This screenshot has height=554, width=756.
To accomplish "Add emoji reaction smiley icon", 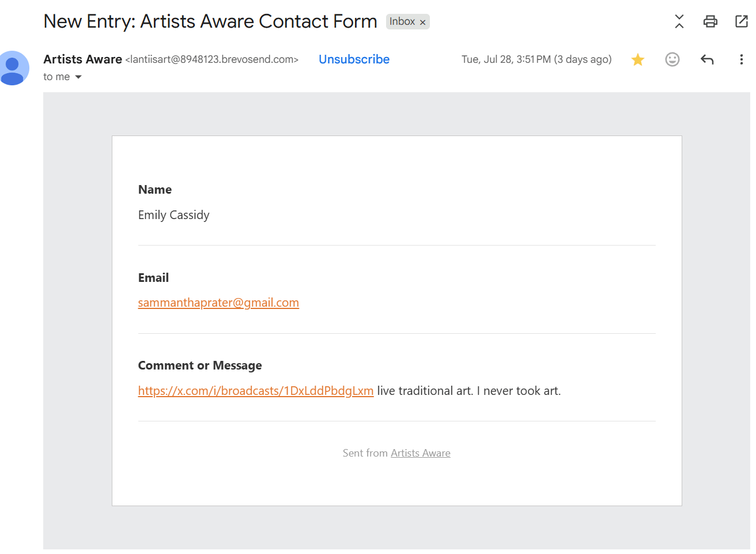I will tap(672, 59).
